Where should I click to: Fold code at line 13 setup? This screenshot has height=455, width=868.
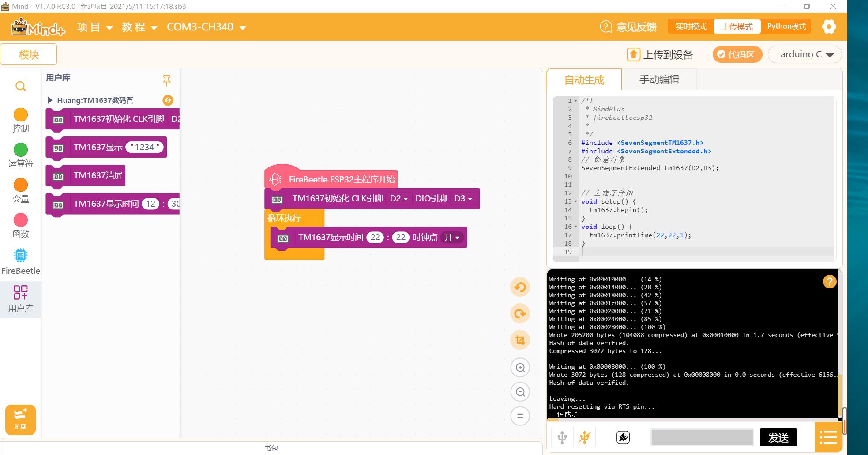coord(576,201)
